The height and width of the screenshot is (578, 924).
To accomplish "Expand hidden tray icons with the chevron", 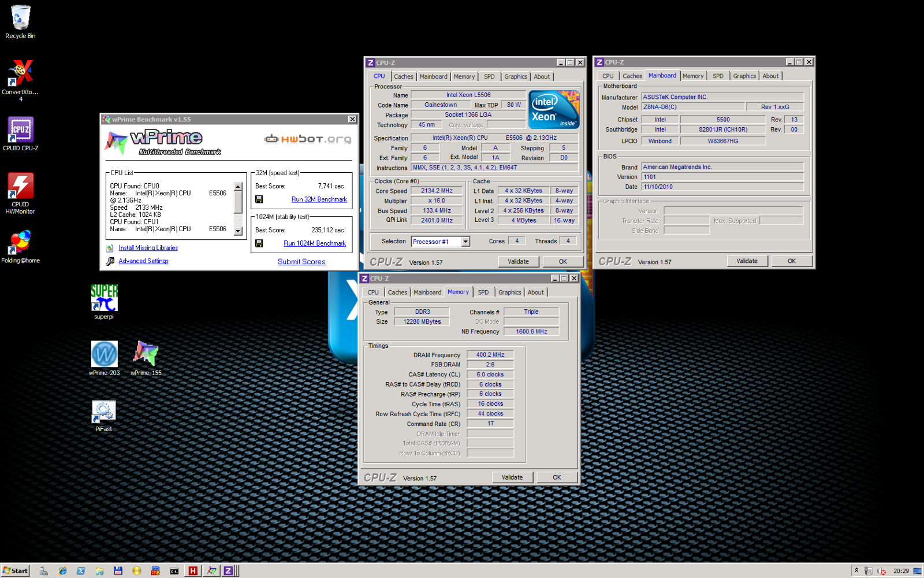I will point(856,570).
